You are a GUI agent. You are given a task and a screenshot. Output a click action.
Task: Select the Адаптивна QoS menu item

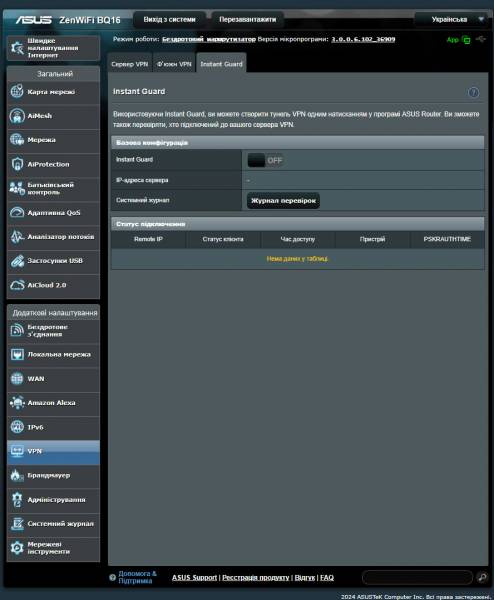tap(53, 213)
